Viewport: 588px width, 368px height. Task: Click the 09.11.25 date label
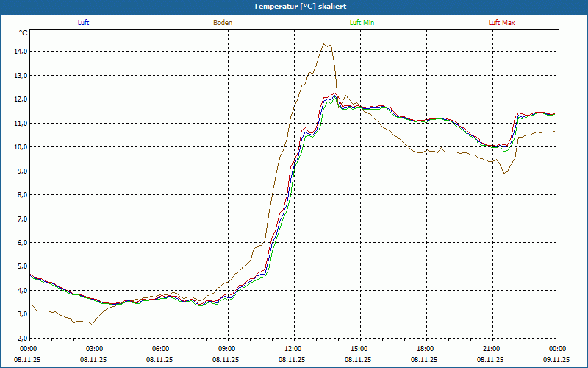556,360
